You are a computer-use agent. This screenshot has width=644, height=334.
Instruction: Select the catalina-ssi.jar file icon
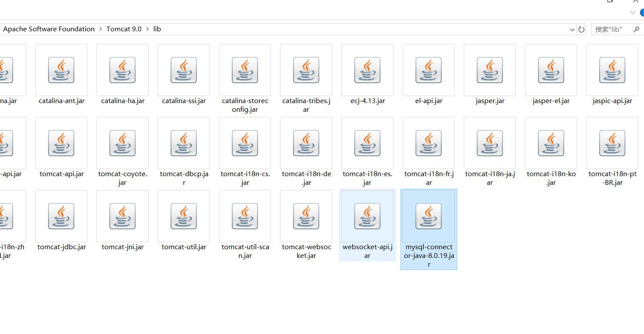click(184, 70)
